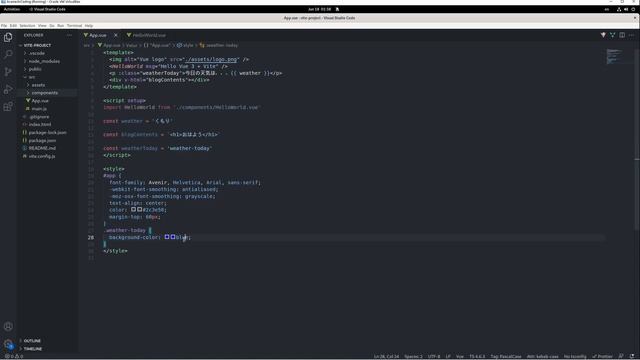Click Explorer panel more actions ellipsis

[x=69, y=35]
